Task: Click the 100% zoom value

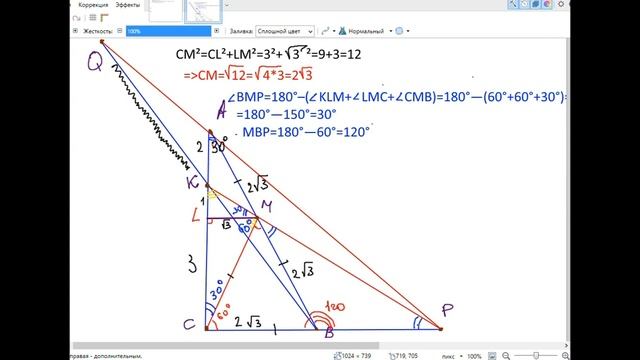Action: point(474,356)
